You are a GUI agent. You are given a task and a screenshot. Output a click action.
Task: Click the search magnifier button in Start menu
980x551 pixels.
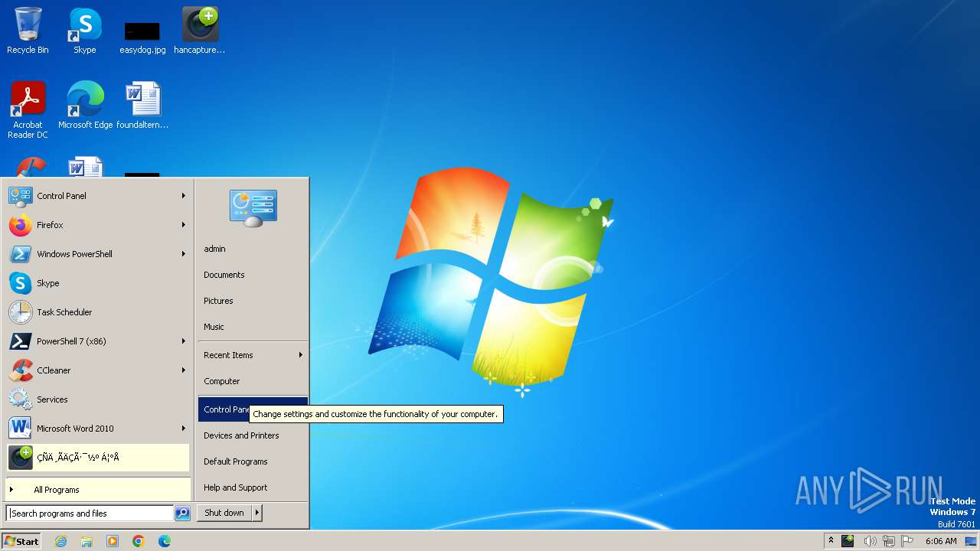coord(182,514)
